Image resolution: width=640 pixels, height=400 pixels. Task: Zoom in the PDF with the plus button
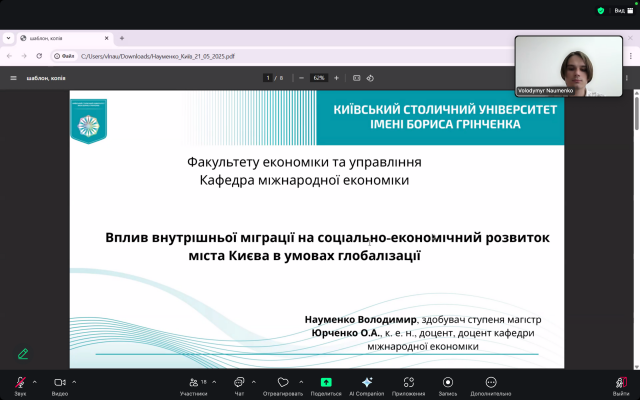(336, 77)
